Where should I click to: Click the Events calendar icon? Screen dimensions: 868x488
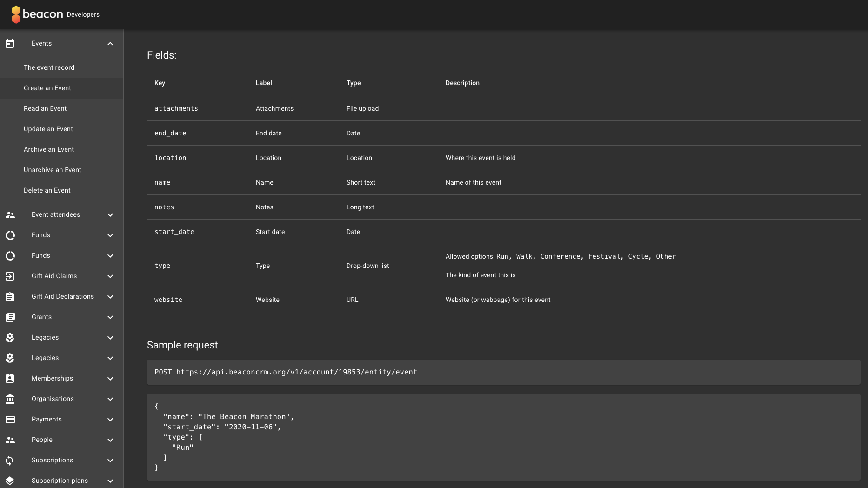[10, 44]
